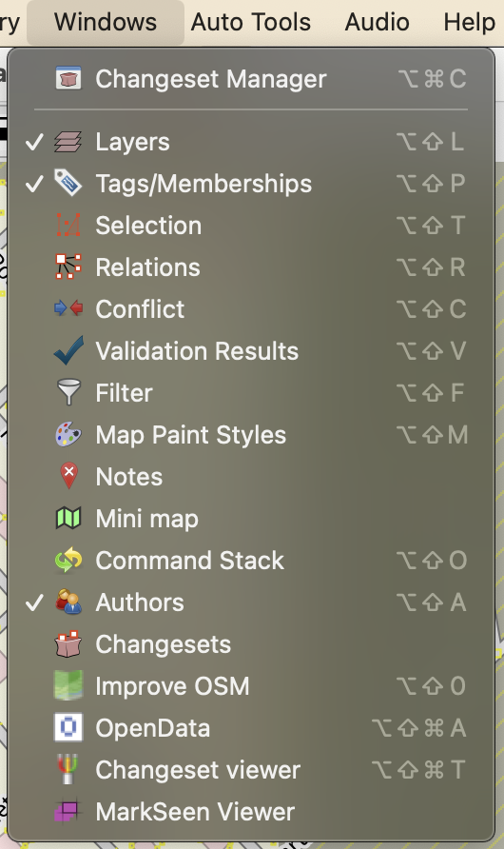
Task: Open the Audio menu
Action: [x=377, y=22]
